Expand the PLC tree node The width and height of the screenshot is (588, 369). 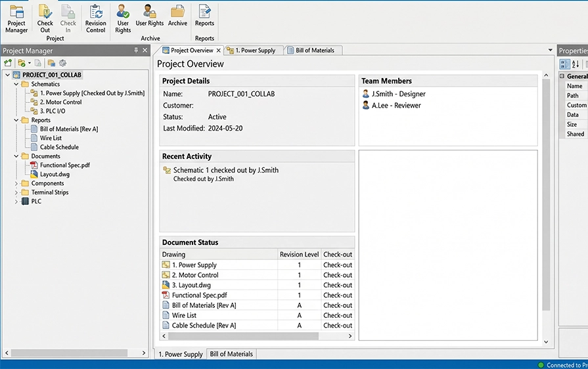click(x=16, y=202)
